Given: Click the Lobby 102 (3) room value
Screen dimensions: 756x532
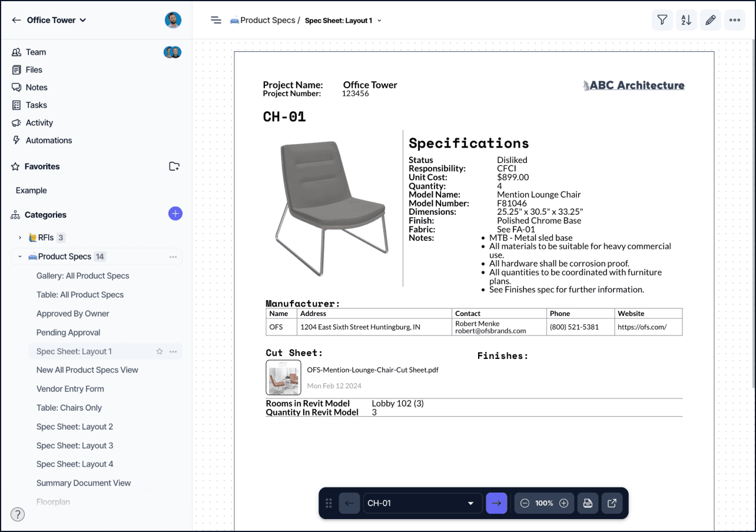Looking at the screenshot, I should [x=398, y=404].
